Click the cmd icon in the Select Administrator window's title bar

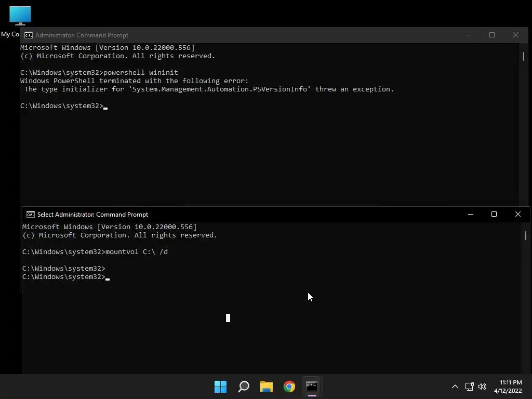[31, 215]
